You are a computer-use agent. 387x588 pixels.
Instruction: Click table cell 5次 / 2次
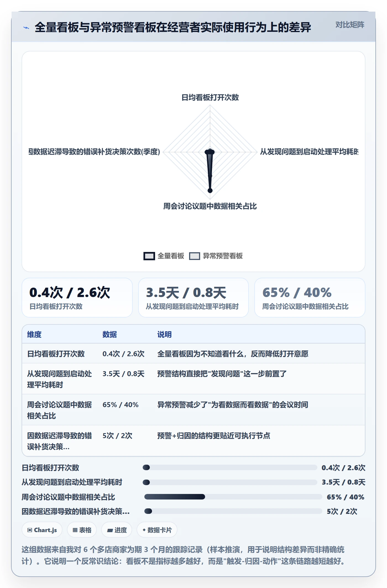117,436
